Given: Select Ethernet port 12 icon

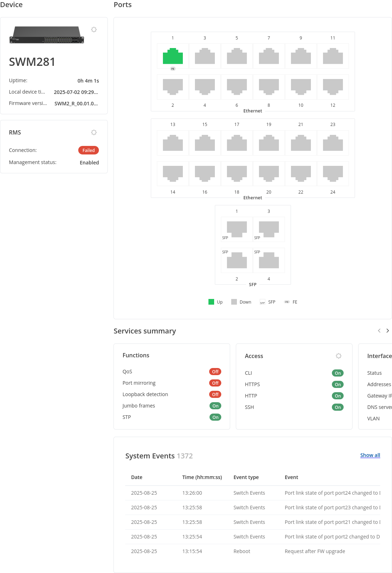Looking at the screenshot, I should [333, 87].
